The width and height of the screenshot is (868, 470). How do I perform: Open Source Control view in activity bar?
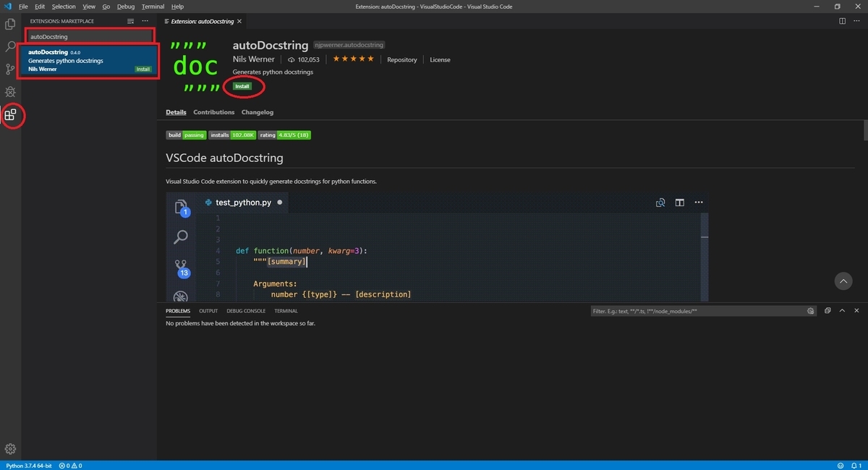point(10,69)
